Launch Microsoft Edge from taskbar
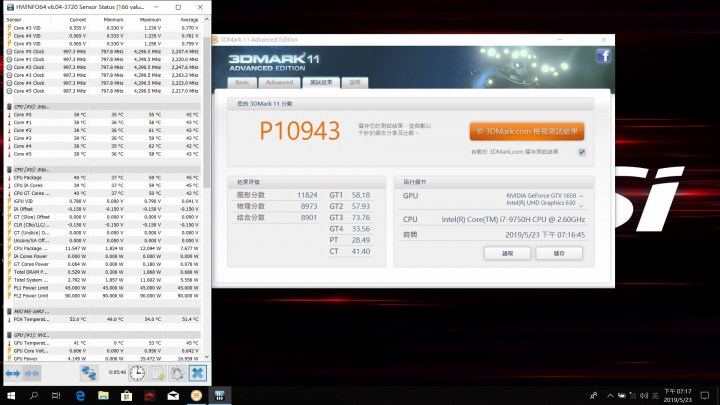Screen dimensions: 720x405 click(x=80, y=395)
